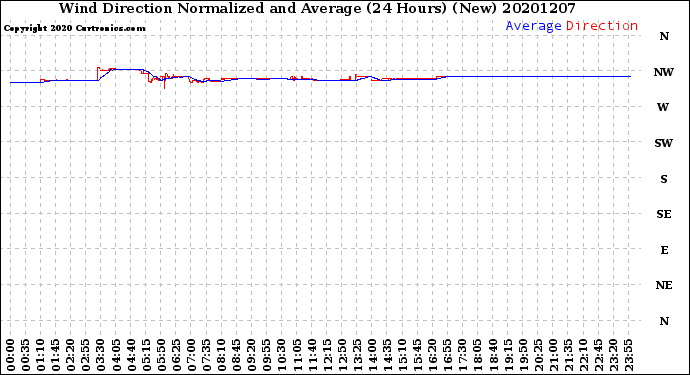Select the '20:25' time label
This screenshot has width=690, height=375.
538,355
